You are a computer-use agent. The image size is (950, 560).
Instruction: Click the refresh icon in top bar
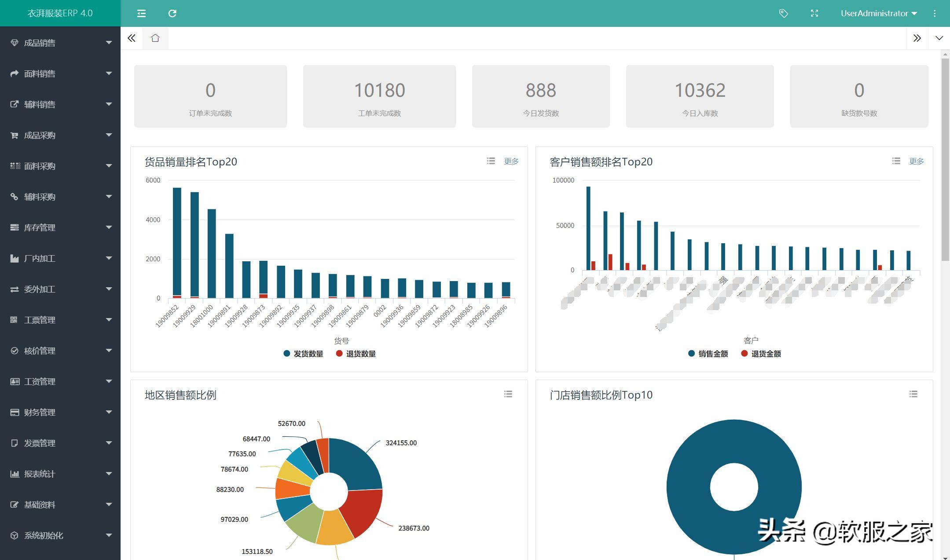pyautogui.click(x=172, y=13)
